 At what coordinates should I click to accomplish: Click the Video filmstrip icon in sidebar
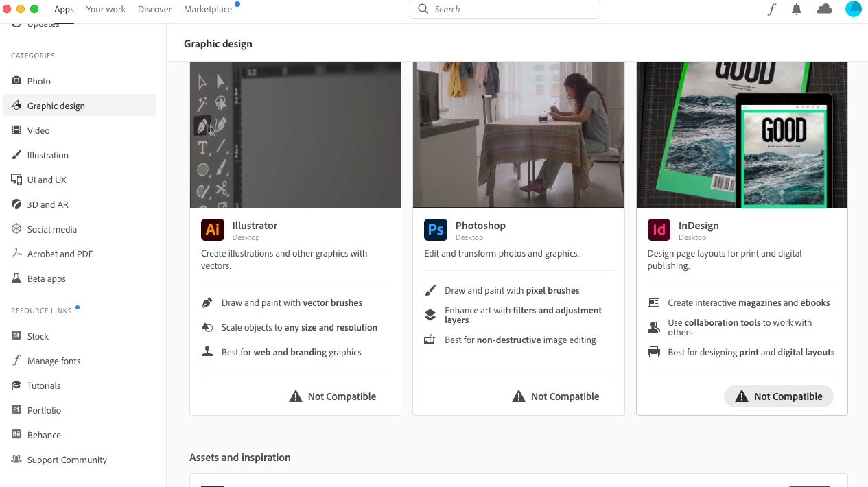tap(16, 130)
